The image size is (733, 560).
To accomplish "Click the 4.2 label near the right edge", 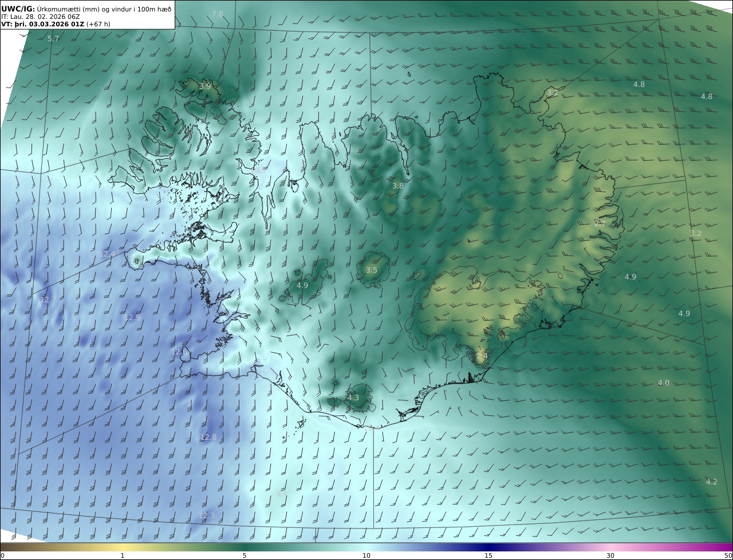I will tap(711, 482).
